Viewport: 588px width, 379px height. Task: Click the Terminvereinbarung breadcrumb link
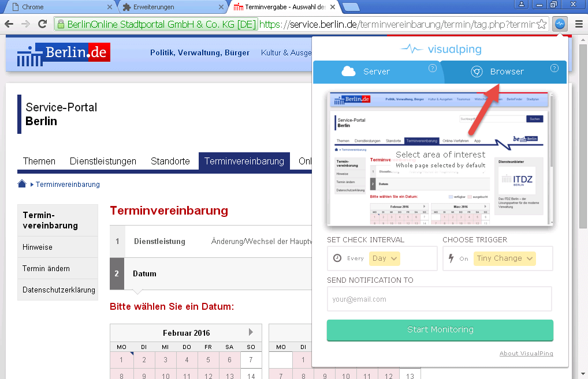click(x=68, y=184)
